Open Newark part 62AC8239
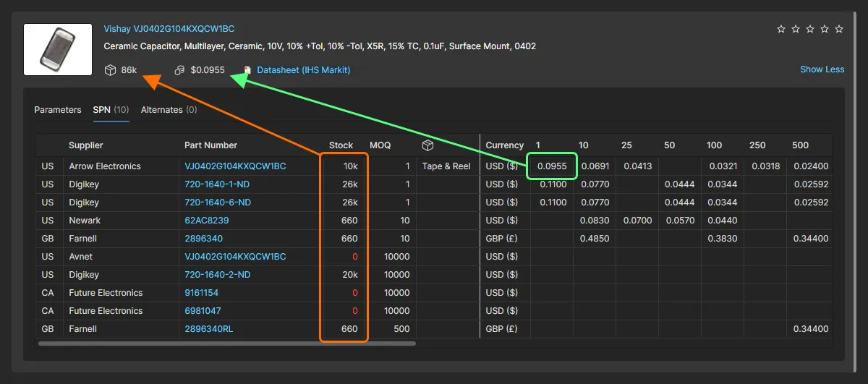The height and width of the screenshot is (384, 868). click(x=207, y=221)
